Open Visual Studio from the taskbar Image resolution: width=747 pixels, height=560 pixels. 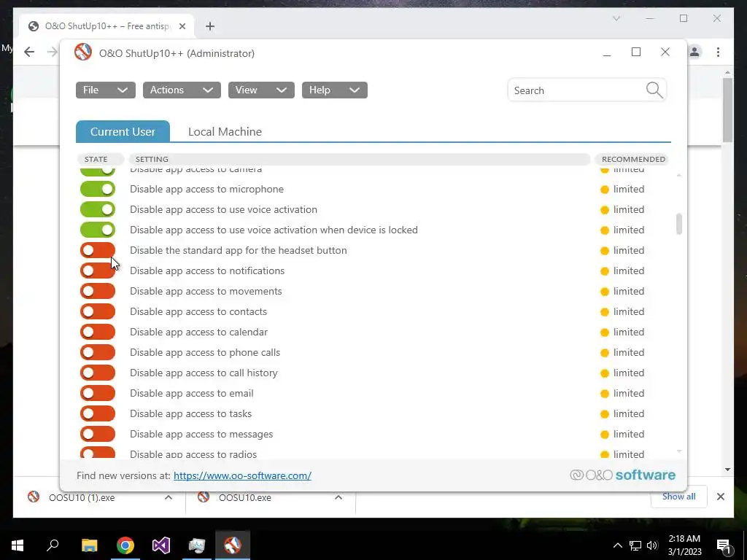coord(161,545)
